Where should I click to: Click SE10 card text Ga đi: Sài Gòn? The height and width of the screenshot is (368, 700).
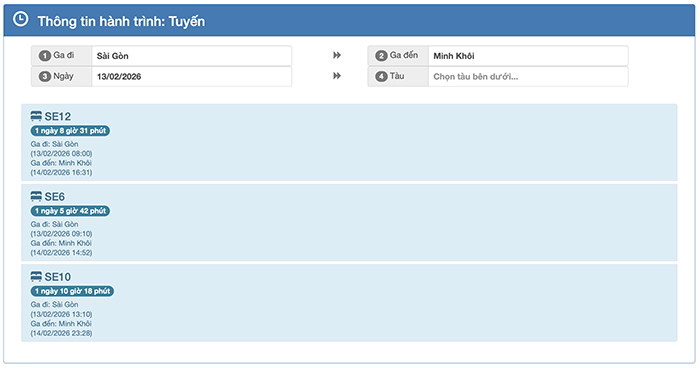pos(54,305)
